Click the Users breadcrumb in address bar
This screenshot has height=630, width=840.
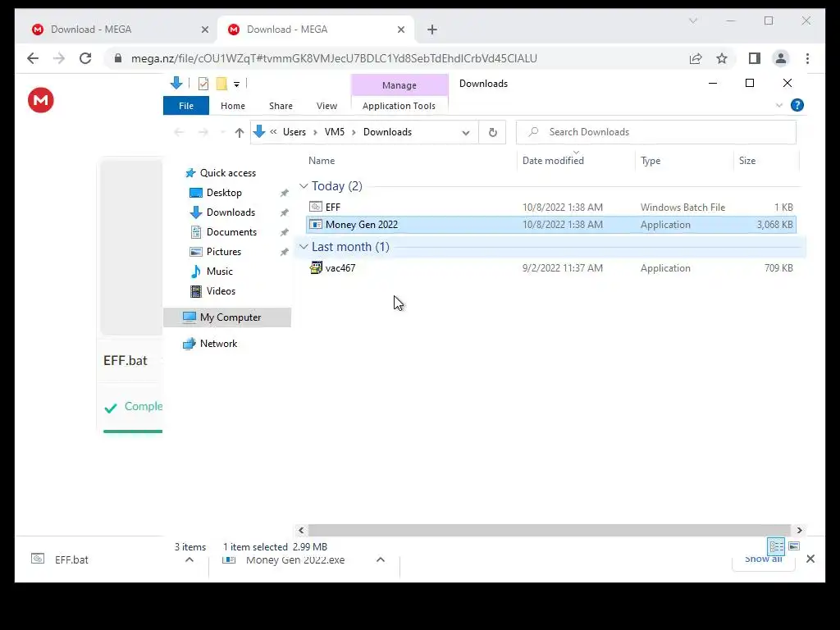click(294, 132)
